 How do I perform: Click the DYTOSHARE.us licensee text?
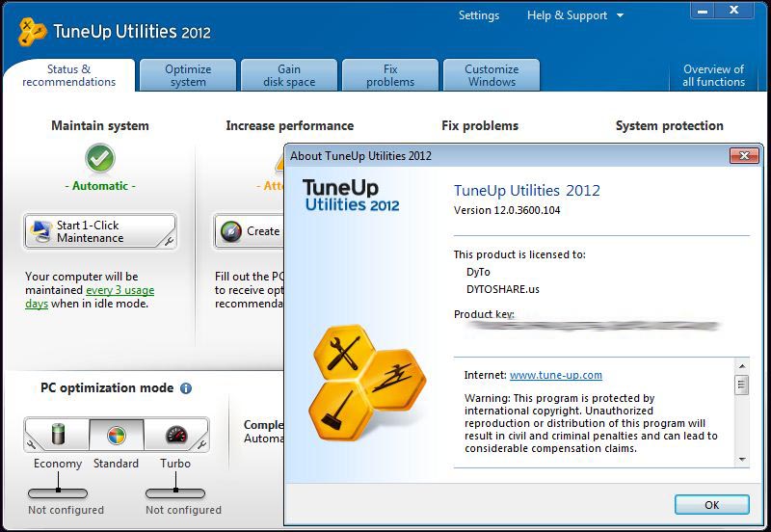pos(502,289)
